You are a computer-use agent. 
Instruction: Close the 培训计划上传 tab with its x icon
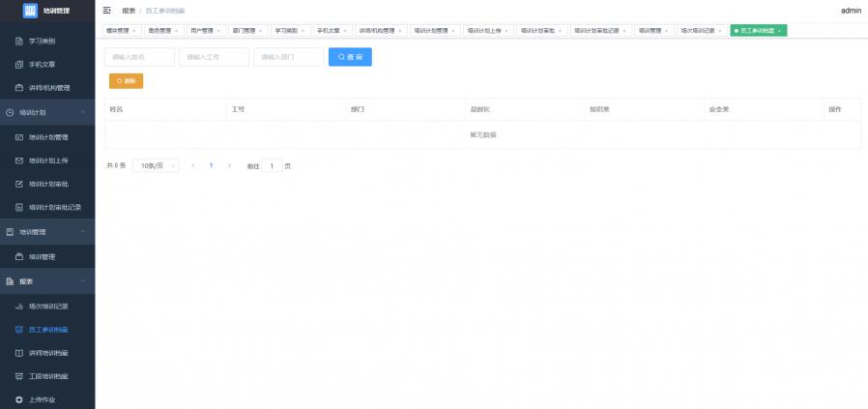point(506,31)
